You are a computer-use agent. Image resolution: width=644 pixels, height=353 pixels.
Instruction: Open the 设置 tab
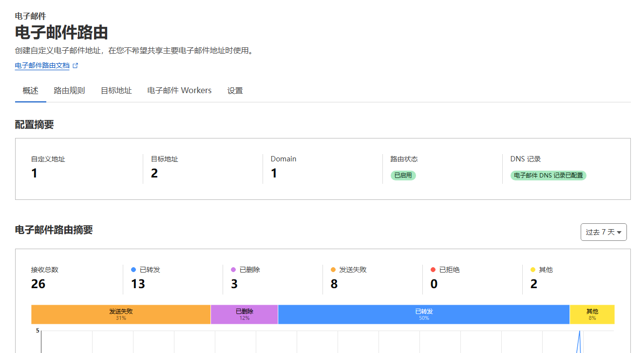[x=235, y=91]
